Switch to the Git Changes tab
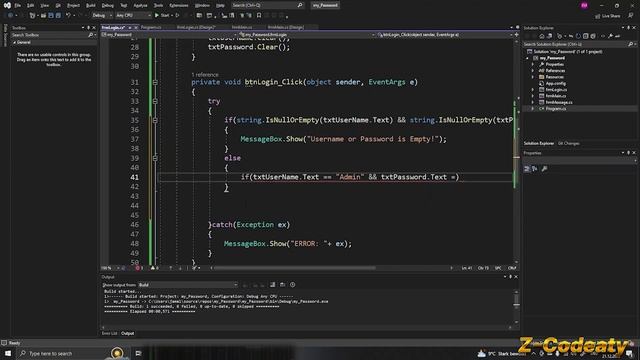Screen dimensions: 640x360 pos(569,144)
